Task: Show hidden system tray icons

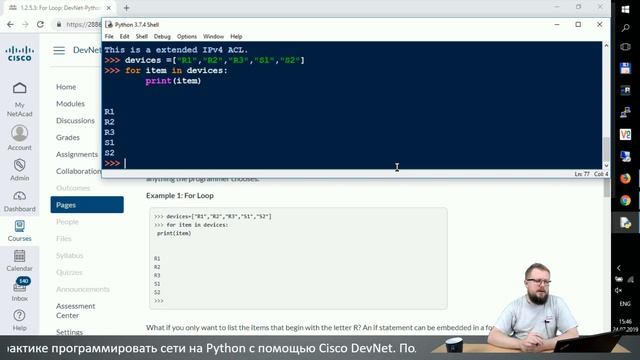Action: coord(619,268)
